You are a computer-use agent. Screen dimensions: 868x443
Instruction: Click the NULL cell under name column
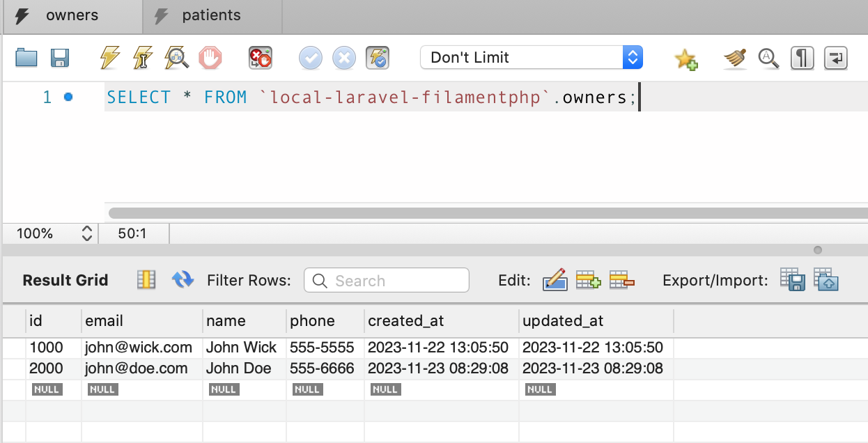point(224,390)
